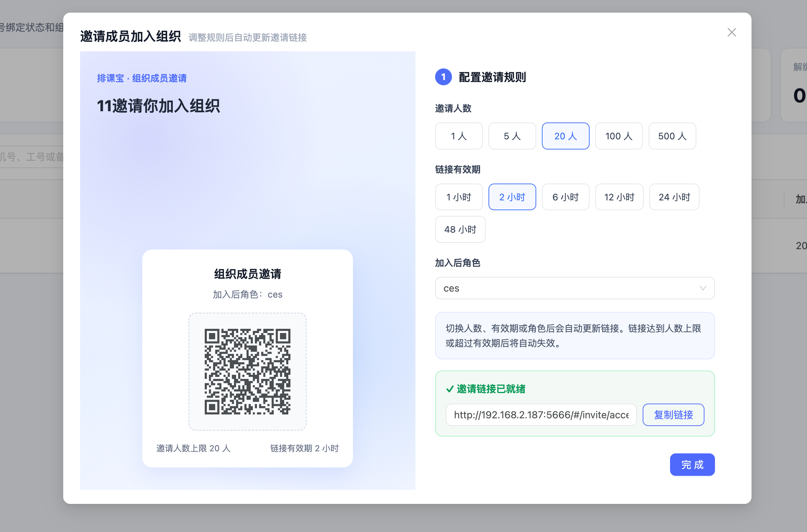Close the invite members dialog

(732, 32)
